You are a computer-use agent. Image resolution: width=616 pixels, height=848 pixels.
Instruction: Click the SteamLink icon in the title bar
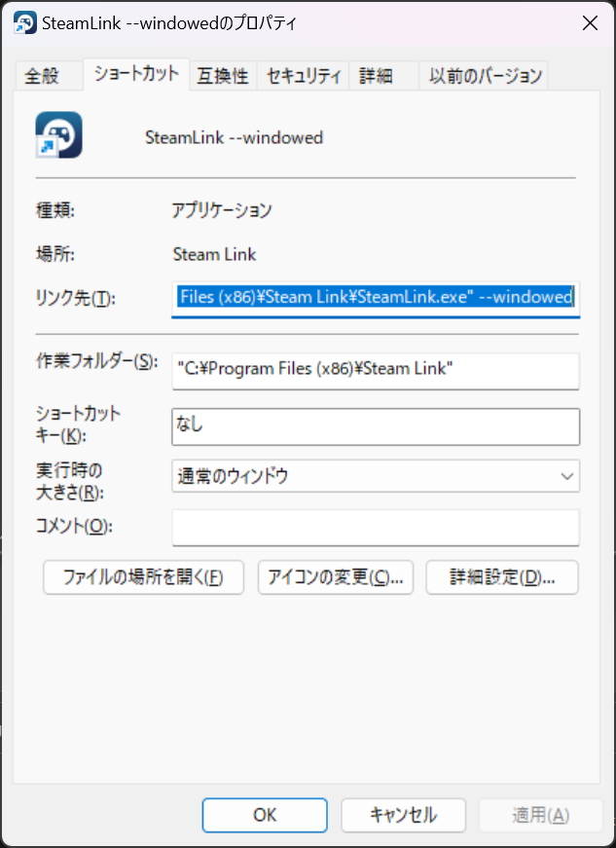pos(25,22)
